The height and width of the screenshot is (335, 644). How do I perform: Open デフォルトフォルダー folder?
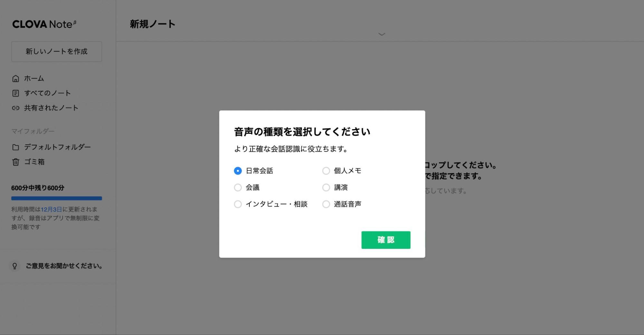tap(58, 147)
